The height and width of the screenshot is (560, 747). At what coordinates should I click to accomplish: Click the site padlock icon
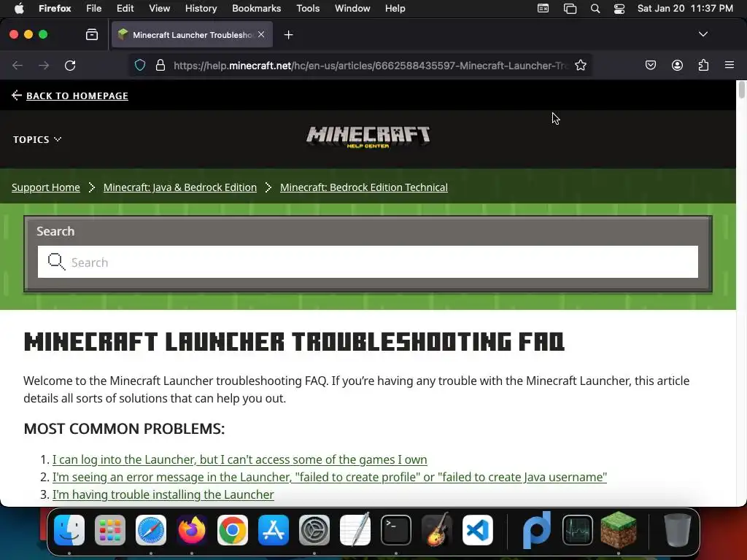point(160,65)
